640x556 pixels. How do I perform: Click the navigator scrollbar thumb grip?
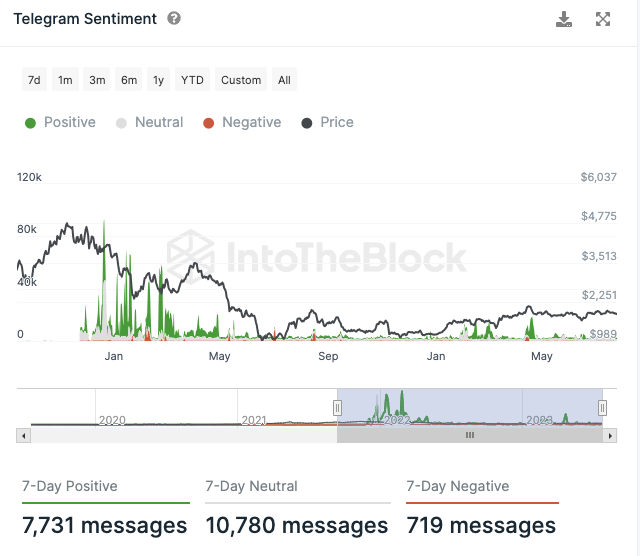470,435
